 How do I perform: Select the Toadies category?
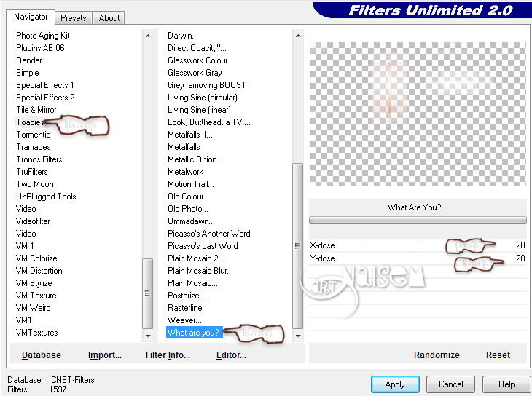(30, 122)
